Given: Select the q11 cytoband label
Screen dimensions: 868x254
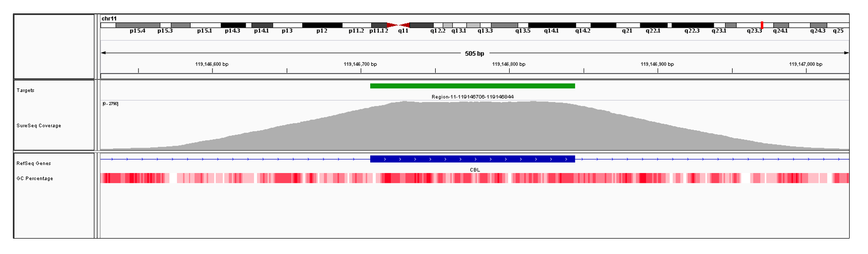Looking at the screenshot, I should [x=403, y=31].
